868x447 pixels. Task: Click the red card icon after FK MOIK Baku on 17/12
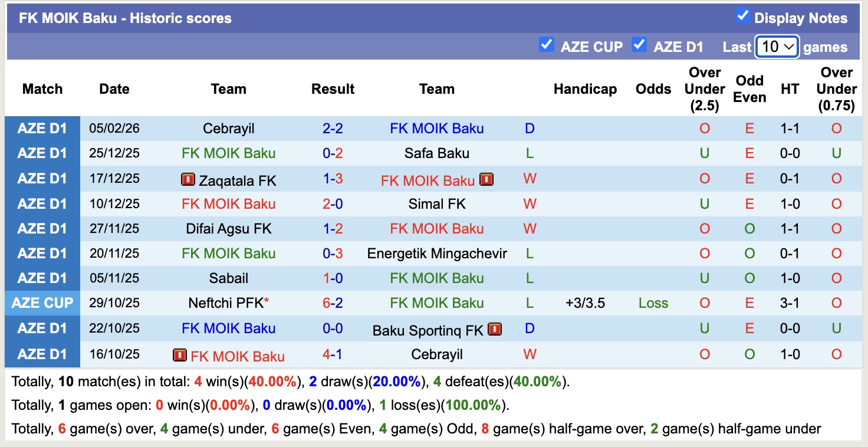[486, 179]
